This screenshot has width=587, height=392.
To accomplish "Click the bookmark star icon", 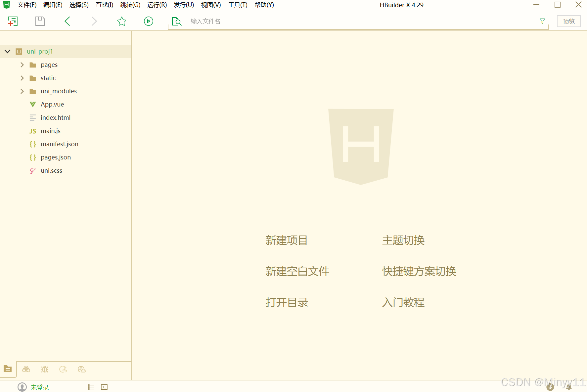I will click(x=122, y=21).
